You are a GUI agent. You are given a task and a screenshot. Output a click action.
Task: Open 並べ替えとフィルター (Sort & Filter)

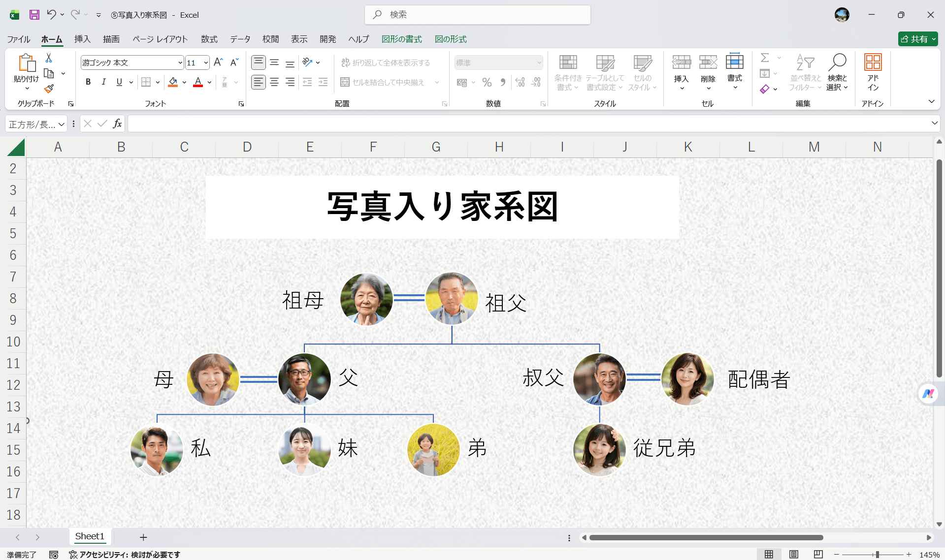[x=805, y=73]
